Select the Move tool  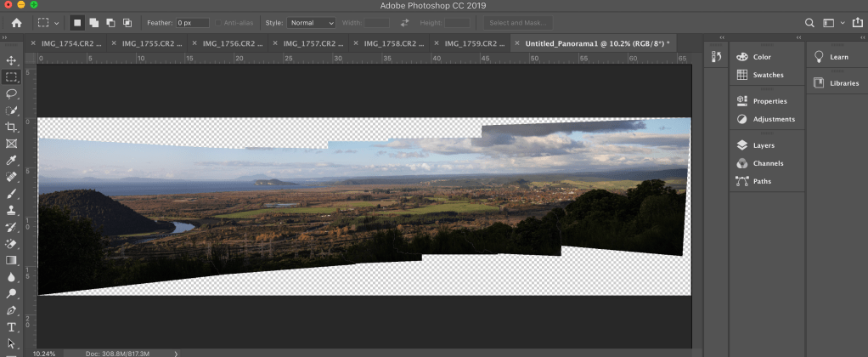click(11, 60)
